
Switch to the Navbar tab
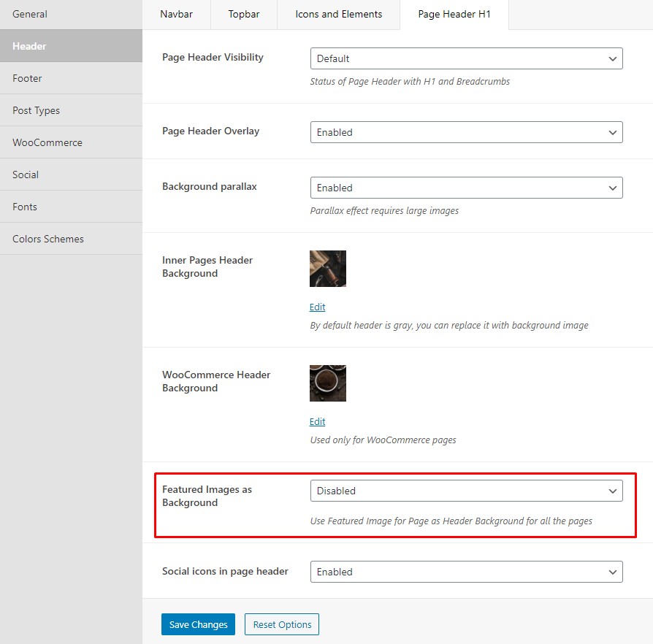[176, 15]
